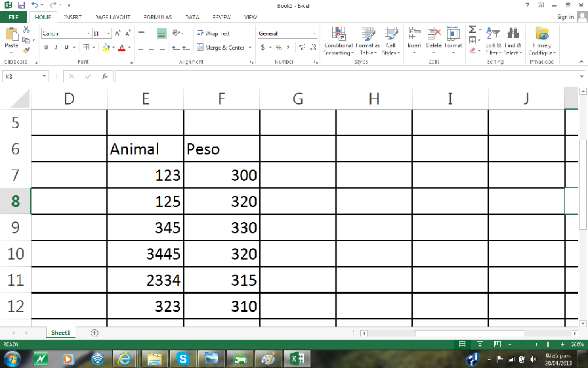Switch to the INSERT ribbon tab
This screenshot has height=368, width=588.
(72, 17)
